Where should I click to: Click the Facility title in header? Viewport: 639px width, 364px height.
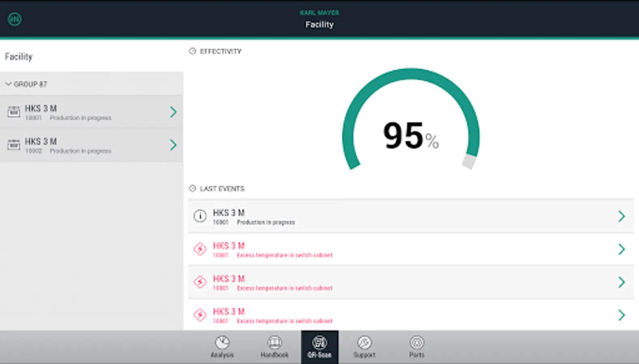tap(319, 25)
